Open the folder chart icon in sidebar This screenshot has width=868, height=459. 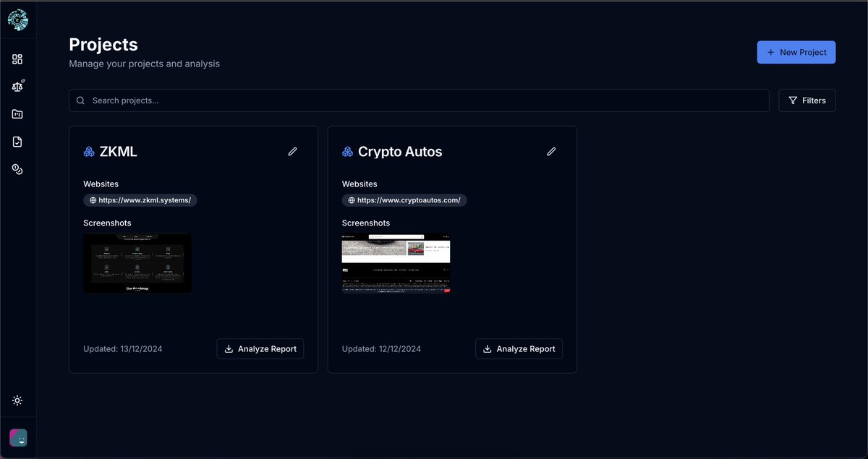tap(17, 114)
